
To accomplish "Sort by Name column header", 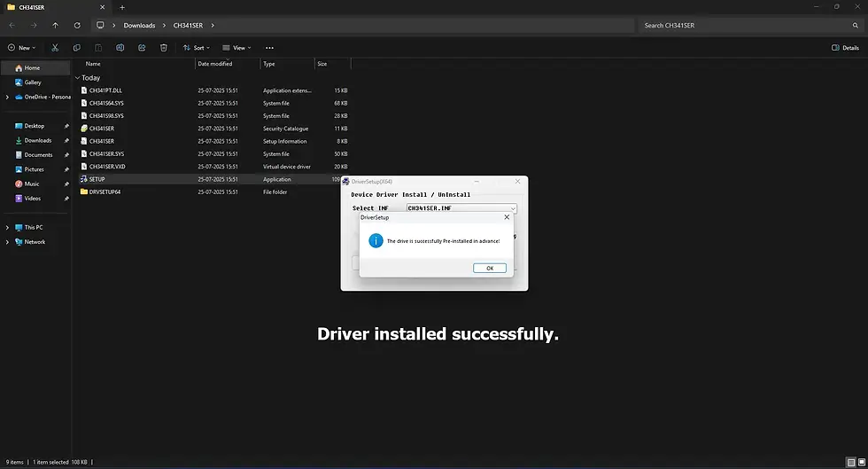I will pyautogui.click(x=93, y=64).
